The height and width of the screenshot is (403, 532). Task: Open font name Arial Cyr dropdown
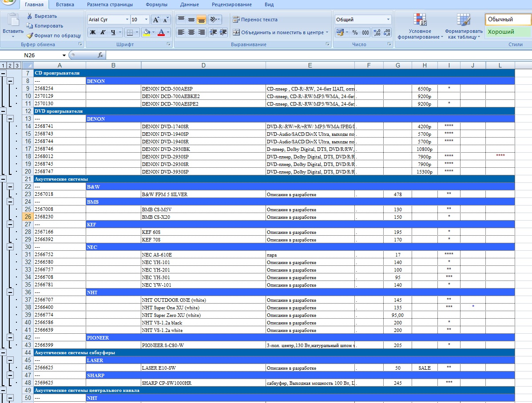click(x=127, y=20)
